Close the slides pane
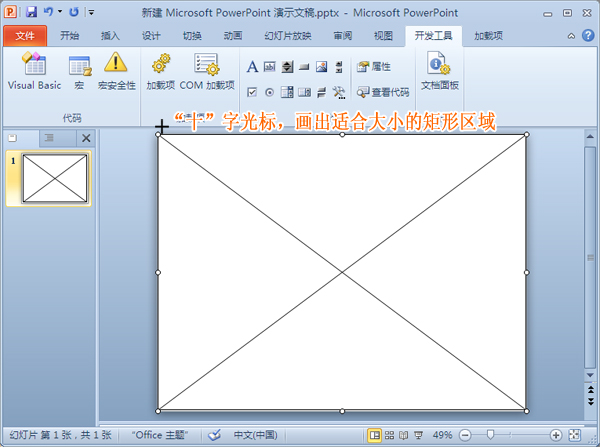The height and width of the screenshot is (447, 600). 86,138
